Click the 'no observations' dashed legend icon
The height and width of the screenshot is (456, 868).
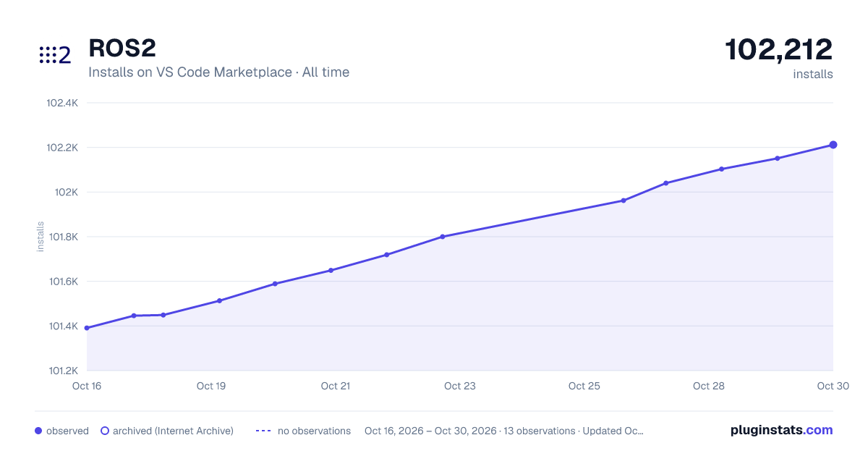point(263,431)
